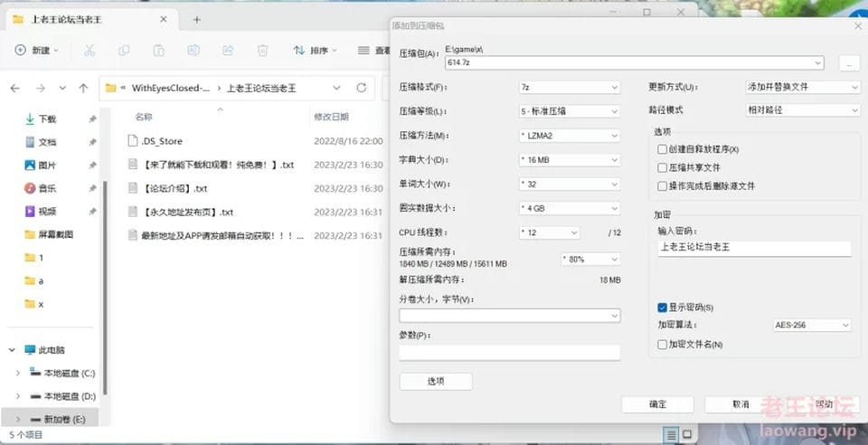
Task: Open 单词大小 32 dropdown
Action: pos(569,184)
